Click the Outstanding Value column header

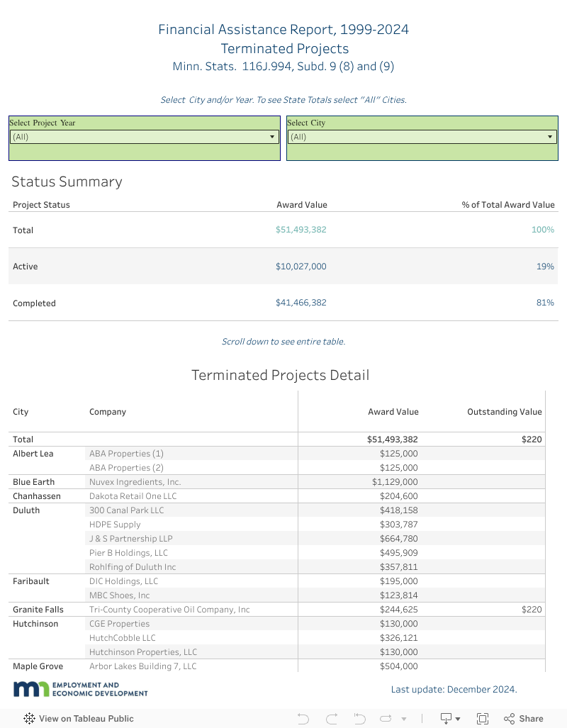tap(504, 412)
